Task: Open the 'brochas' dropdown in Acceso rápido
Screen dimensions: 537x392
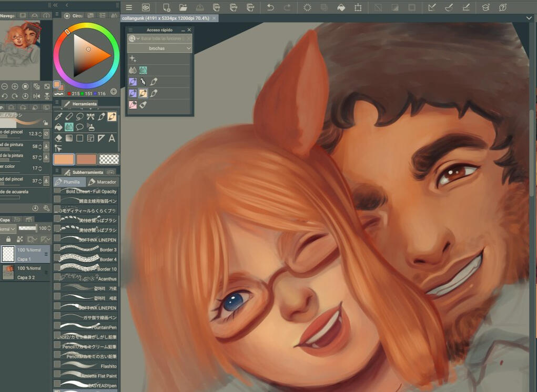Action: 160,48
